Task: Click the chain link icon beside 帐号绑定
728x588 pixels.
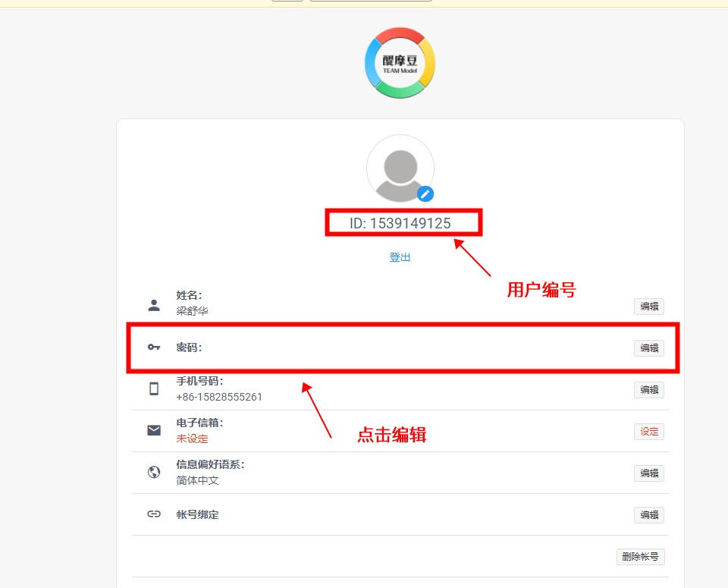Action: 154,514
